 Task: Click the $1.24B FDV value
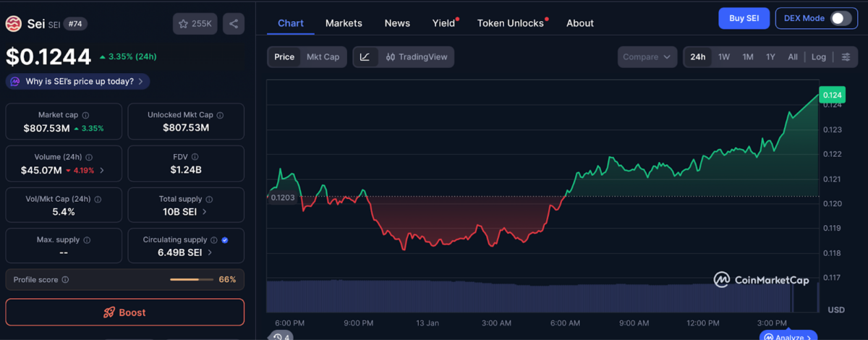[186, 170]
